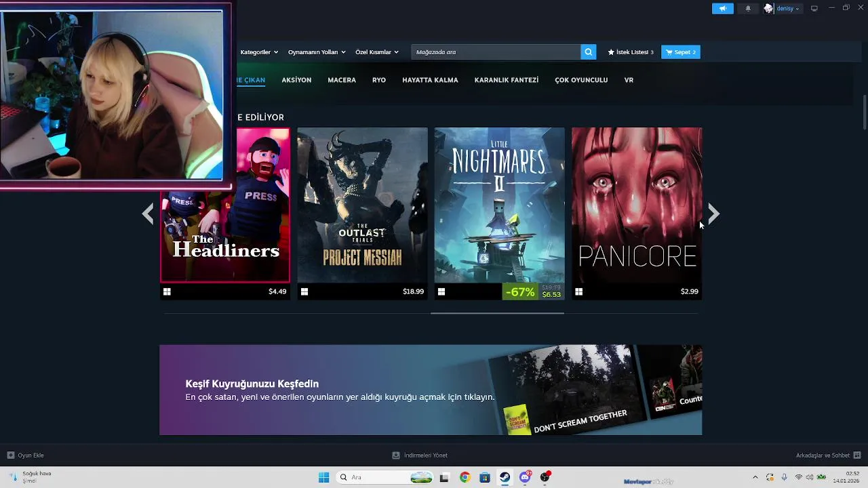The height and width of the screenshot is (488, 868).
Task: Open İstek Listesi wishlist
Action: pyautogui.click(x=631, y=52)
